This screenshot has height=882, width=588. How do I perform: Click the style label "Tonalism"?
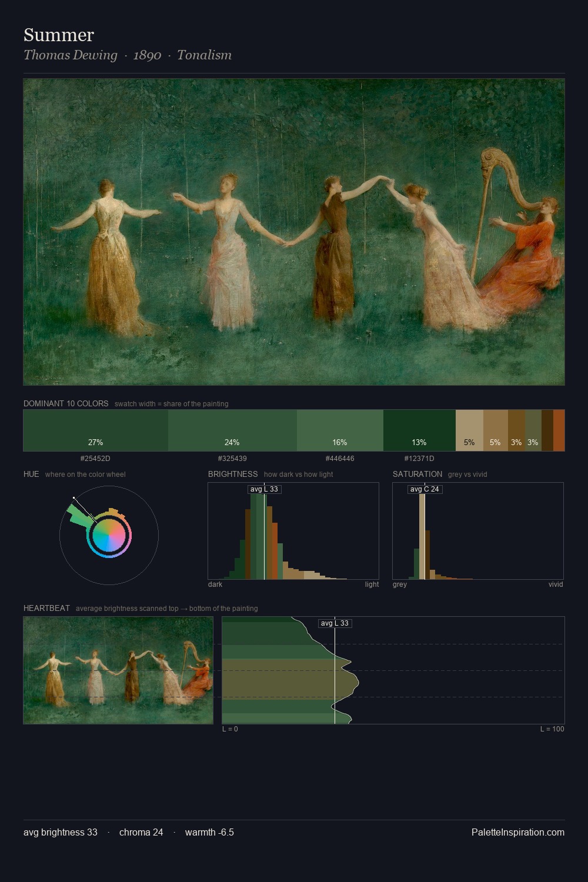tap(204, 55)
